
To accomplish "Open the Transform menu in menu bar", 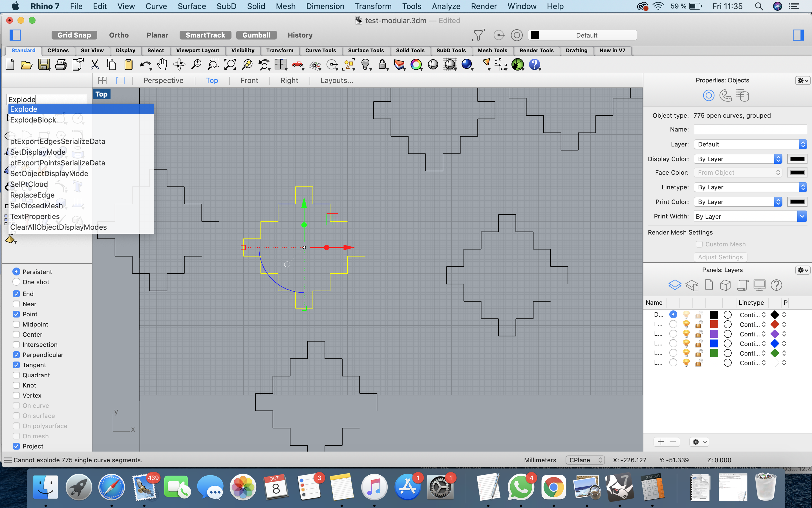I will 373,6.
